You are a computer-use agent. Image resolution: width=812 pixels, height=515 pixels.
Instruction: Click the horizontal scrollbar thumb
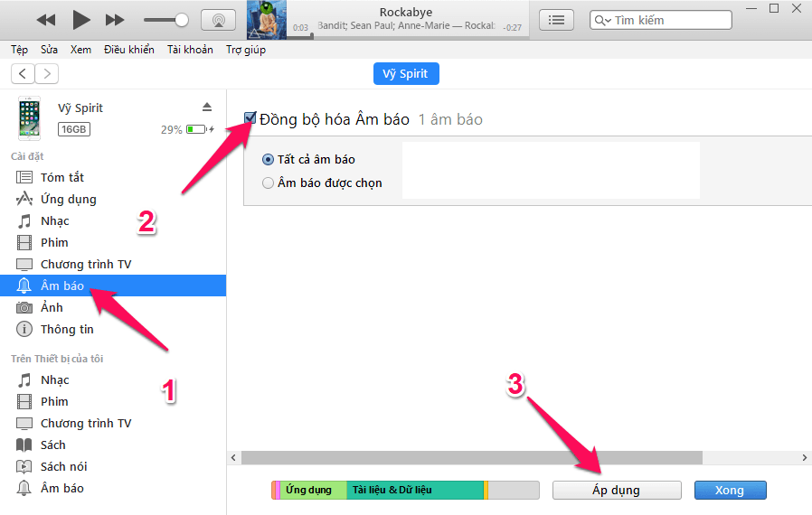(472, 457)
